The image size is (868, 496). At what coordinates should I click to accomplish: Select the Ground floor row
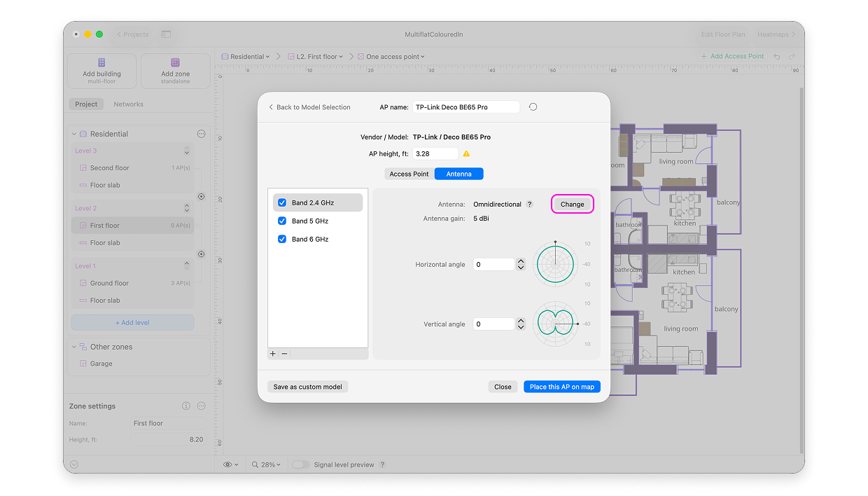point(132,283)
